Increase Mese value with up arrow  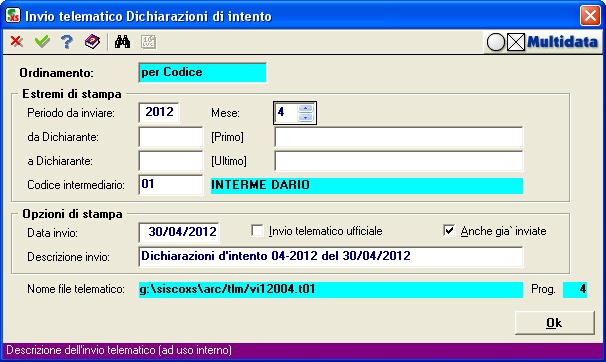click(305, 109)
